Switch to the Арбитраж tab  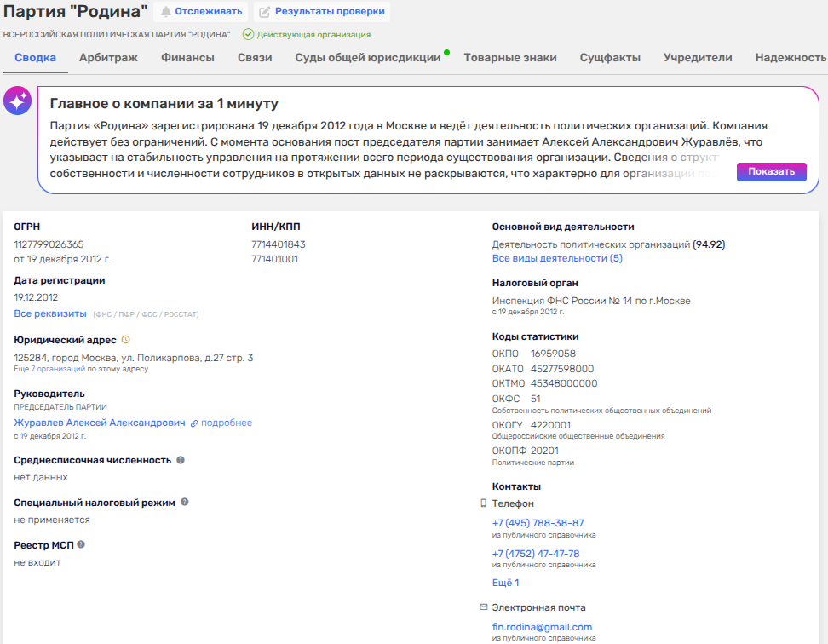pyautogui.click(x=108, y=58)
